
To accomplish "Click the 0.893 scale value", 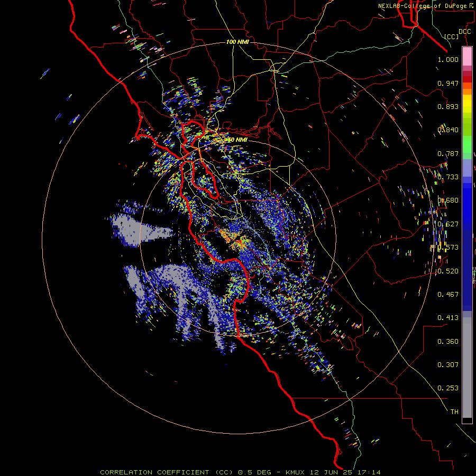I will tap(448, 106).
